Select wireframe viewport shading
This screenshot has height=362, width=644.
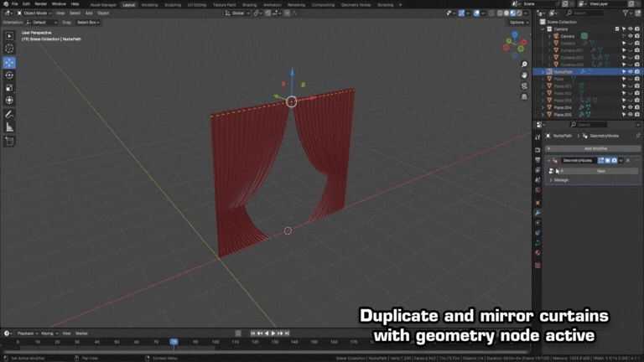[500, 13]
